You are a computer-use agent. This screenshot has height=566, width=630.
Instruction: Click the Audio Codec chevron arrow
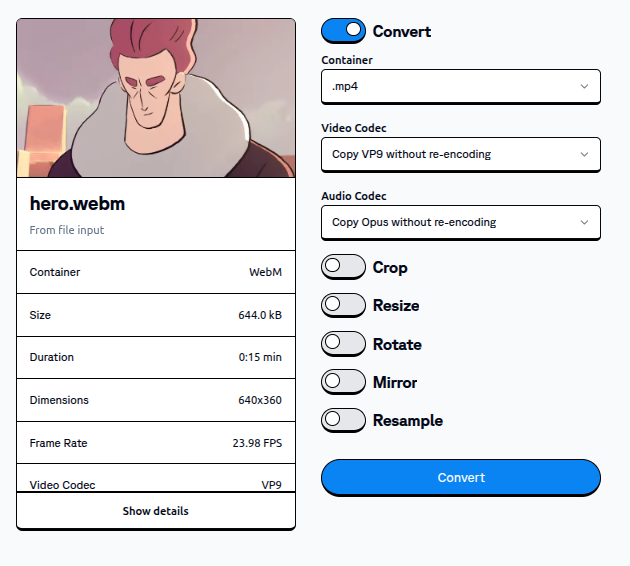pos(584,222)
